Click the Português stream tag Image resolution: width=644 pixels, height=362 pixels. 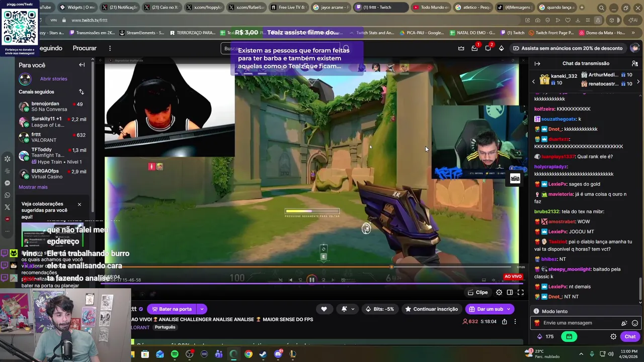pos(165,327)
